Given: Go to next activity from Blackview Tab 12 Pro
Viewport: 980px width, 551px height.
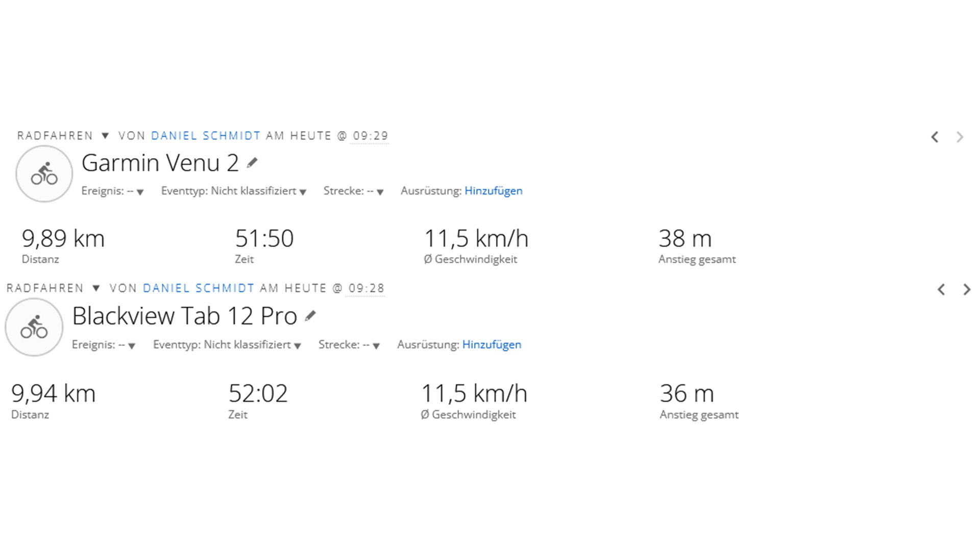Looking at the screenshot, I should click(x=967, y=289).
